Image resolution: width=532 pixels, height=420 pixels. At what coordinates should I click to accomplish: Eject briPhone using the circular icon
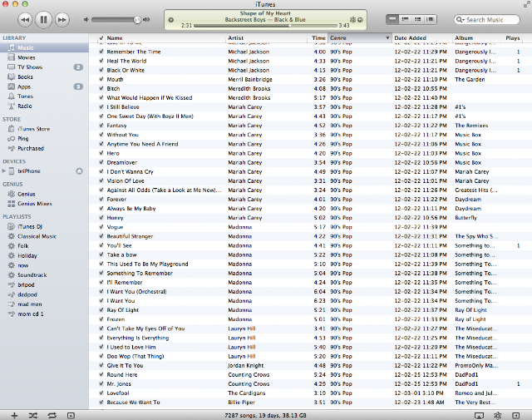coord(79,171)
